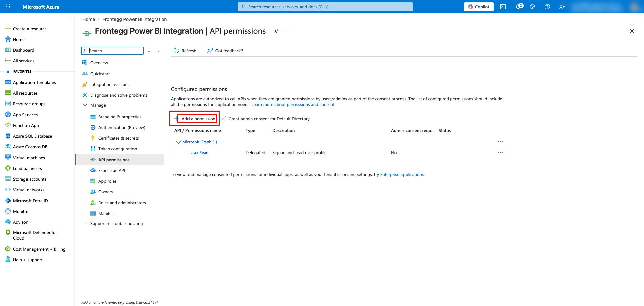This screenshot has width=644, height=306.
Task: Open Microsoft Defender for Cloud
Action: [x=35, y=235]
